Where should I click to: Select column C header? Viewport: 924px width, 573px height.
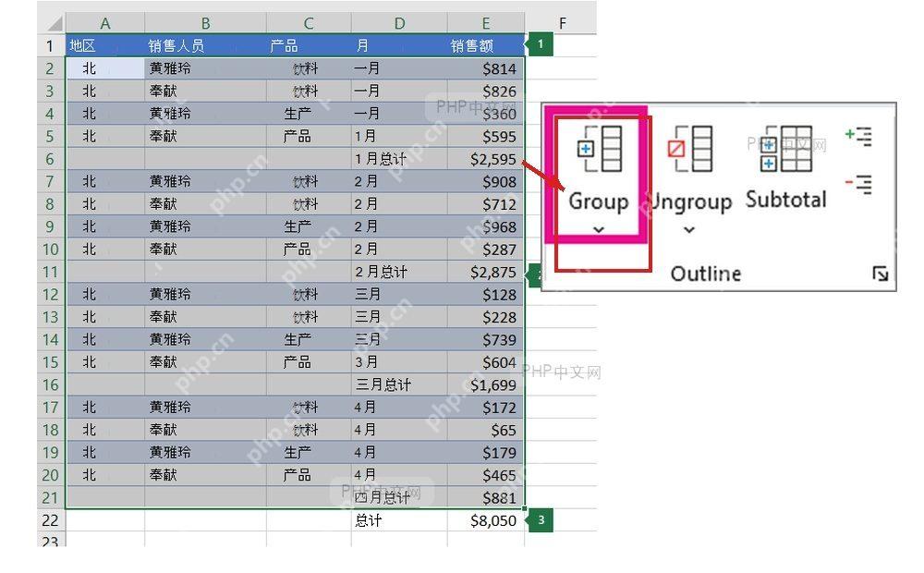[x=309, y=24]
